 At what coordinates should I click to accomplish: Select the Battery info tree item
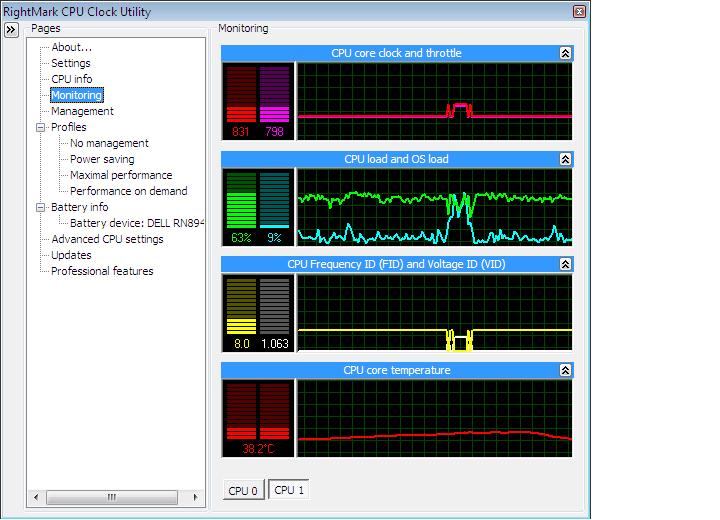click(79, 207)
